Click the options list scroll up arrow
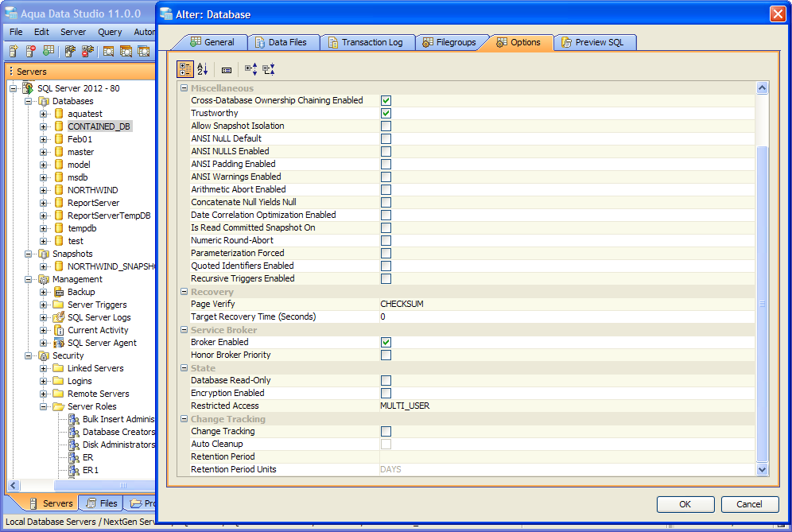The height and width of the screenshot is (532, 792). 763,88
